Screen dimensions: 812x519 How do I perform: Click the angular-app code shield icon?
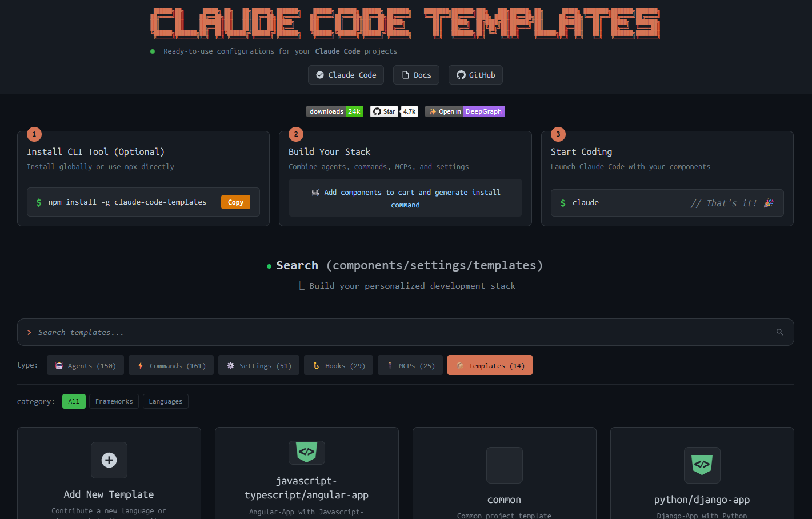tap(307, 452)
